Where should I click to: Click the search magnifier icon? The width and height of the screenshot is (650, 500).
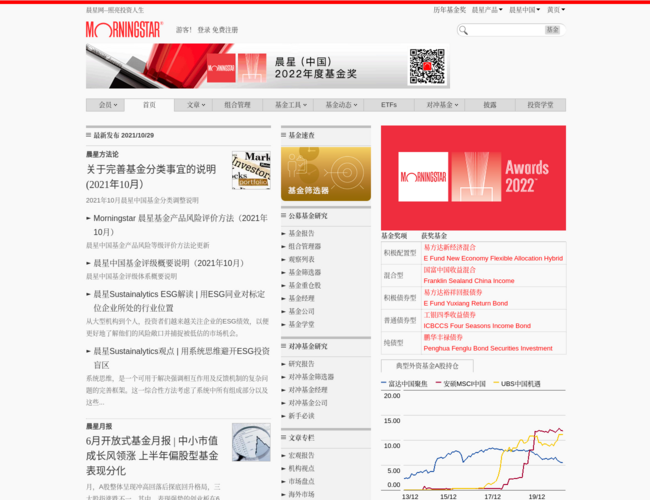[x=463, y=30]
